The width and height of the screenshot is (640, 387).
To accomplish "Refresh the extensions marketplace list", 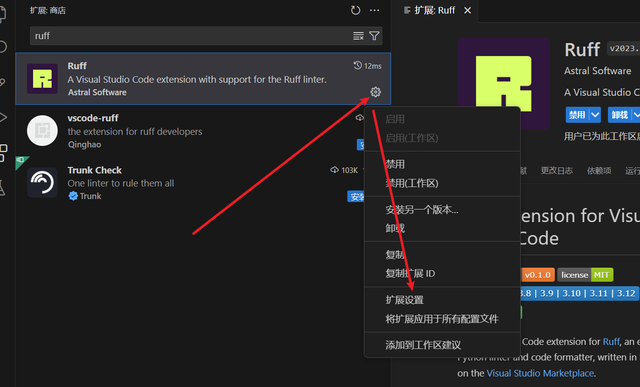I will [356, 10].
